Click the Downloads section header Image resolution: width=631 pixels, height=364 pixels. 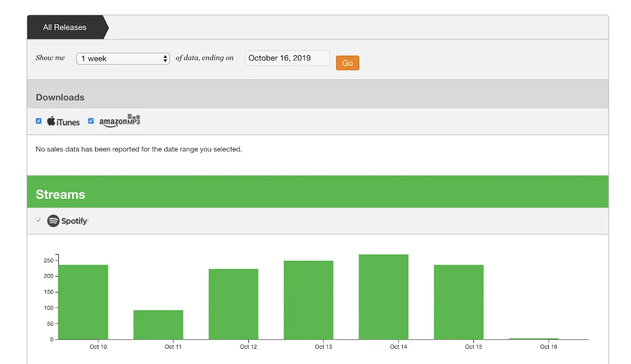(60, 97)
